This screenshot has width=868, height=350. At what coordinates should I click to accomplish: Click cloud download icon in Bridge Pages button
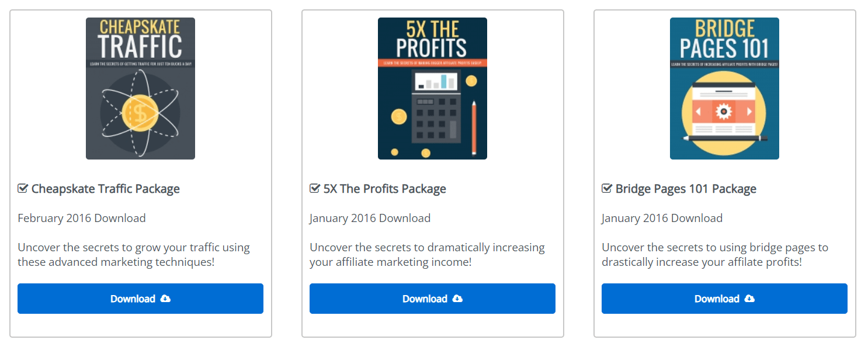coord(750,299)
